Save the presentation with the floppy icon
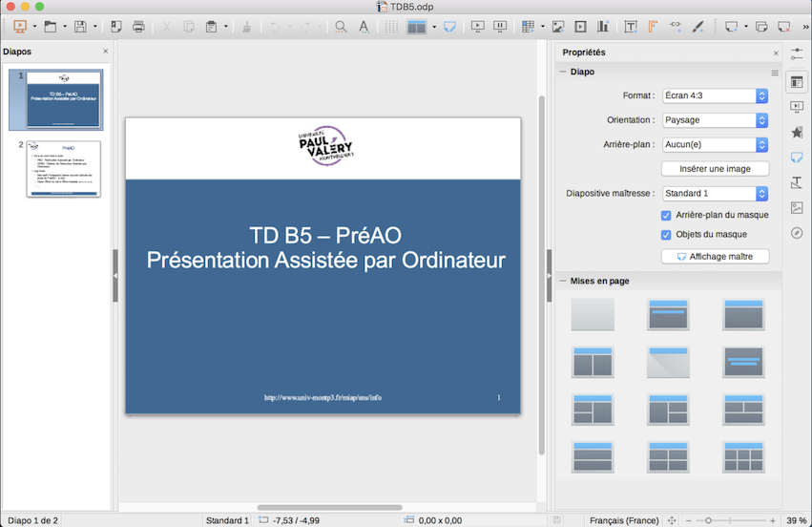Viewport: 812px width, 527px height. point(80,27)
